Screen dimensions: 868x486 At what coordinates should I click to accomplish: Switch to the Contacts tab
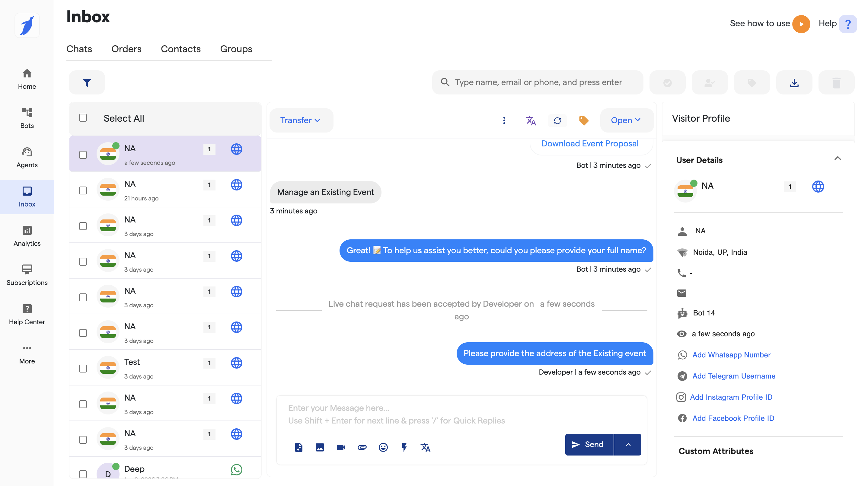[x=180, y=49]
